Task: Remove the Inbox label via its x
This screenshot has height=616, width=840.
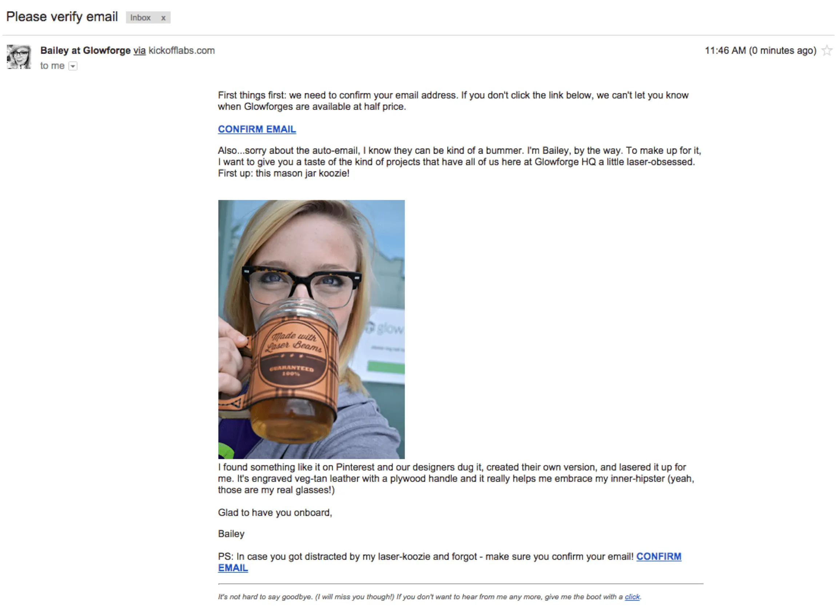Action: pos(163,18)
